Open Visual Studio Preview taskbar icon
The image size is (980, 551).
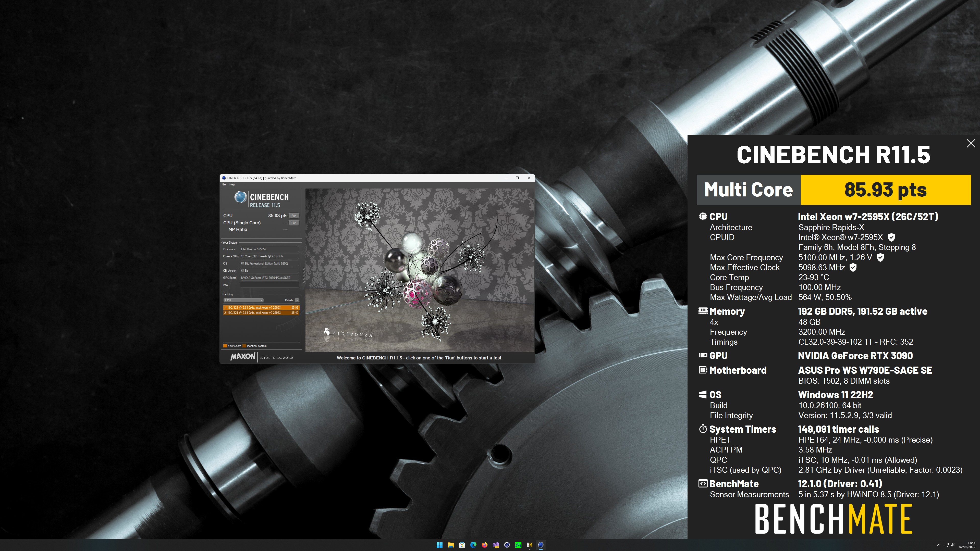point(496,545)
